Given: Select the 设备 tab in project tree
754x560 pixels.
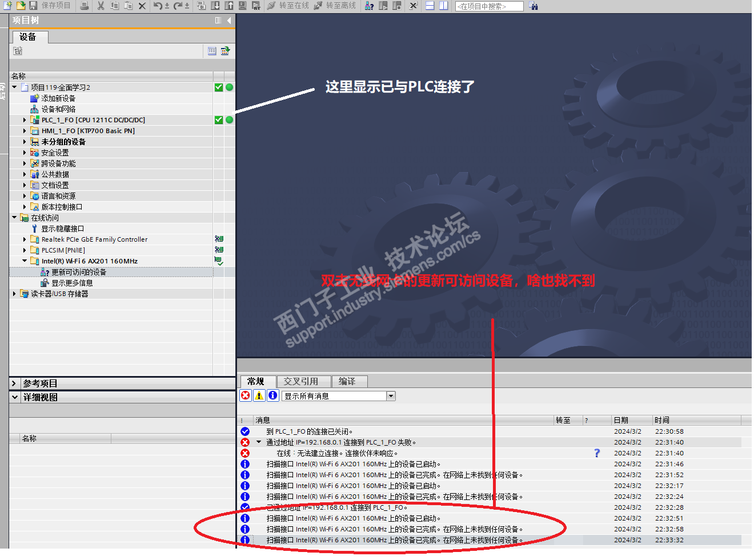Looking at the screenshot, I should tap(30, 37).
